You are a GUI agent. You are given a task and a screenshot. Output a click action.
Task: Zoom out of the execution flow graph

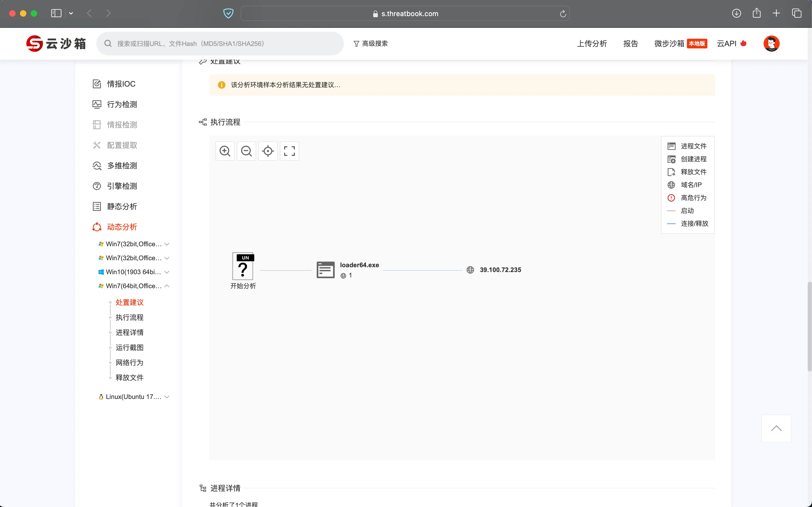pyautogui.click(x=246, y=151)
